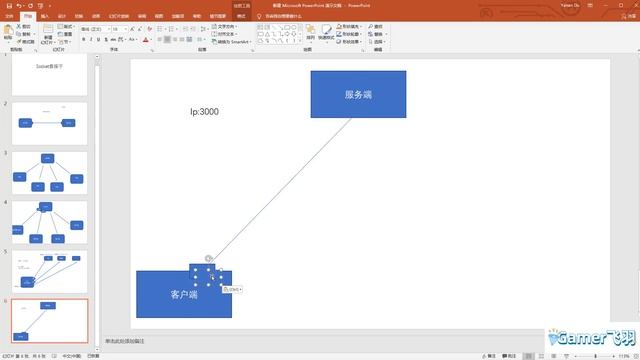Open the Text Direction dropdown

click(x=225, y=26)
